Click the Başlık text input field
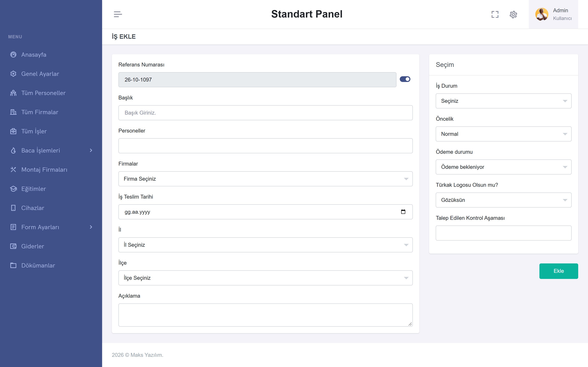 coord(265,113)
